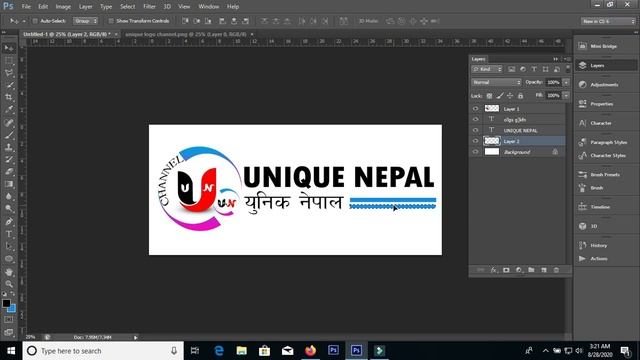Filter layers by type layers icon
This screenshot has height=360, width=640.
[534, 69]
